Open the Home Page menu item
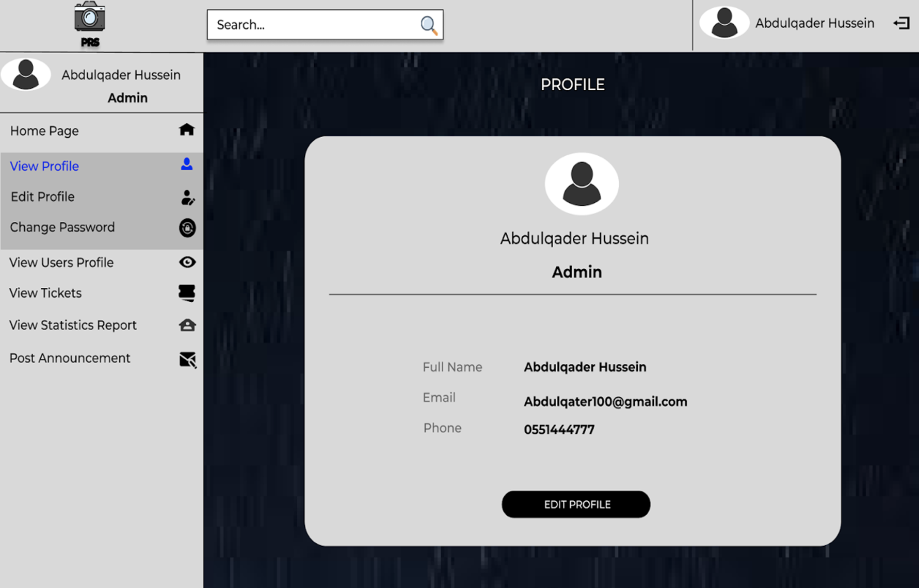 [x=44, y=131]
